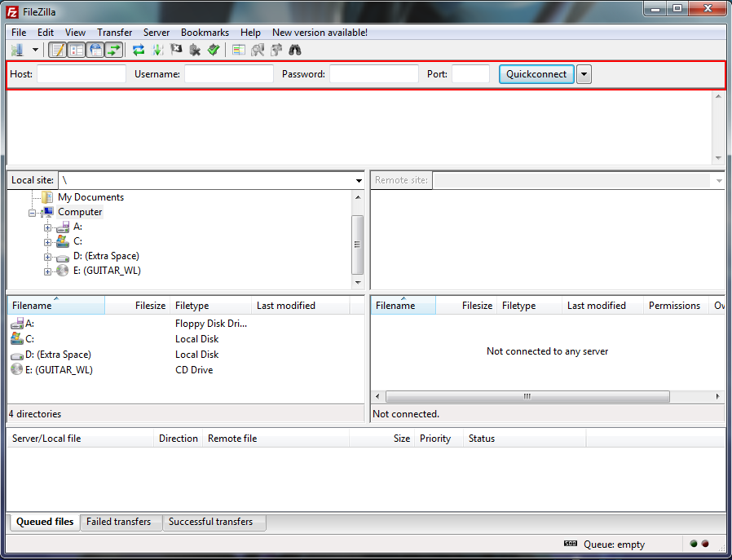This screenshot has width=732, height=560.
Task: Open the Help menu
Action: click(x=250, y=33)
